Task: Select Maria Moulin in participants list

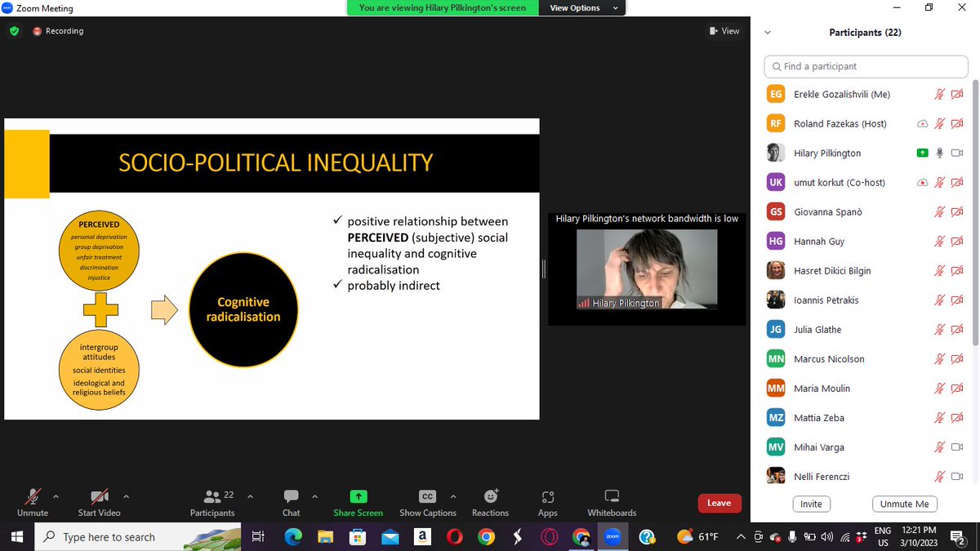Action: tap(866, 388)
